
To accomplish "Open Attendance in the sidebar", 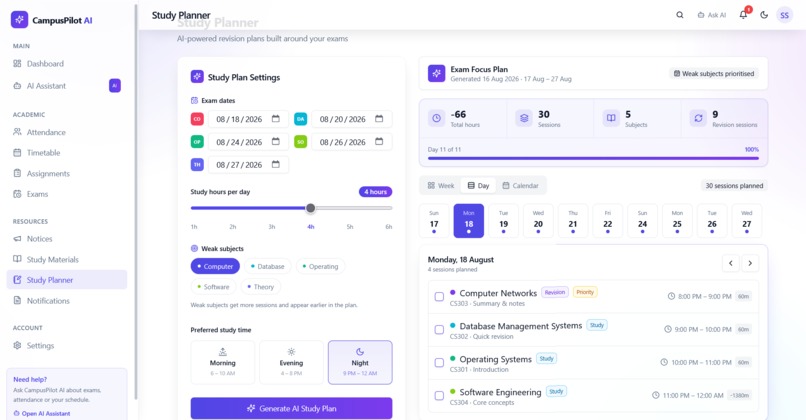I will 67,132.
